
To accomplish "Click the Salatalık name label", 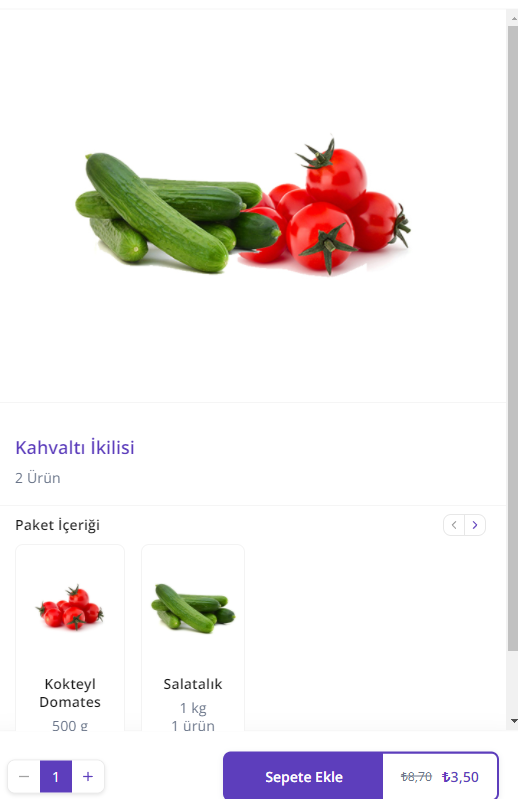I will [193, 684].
